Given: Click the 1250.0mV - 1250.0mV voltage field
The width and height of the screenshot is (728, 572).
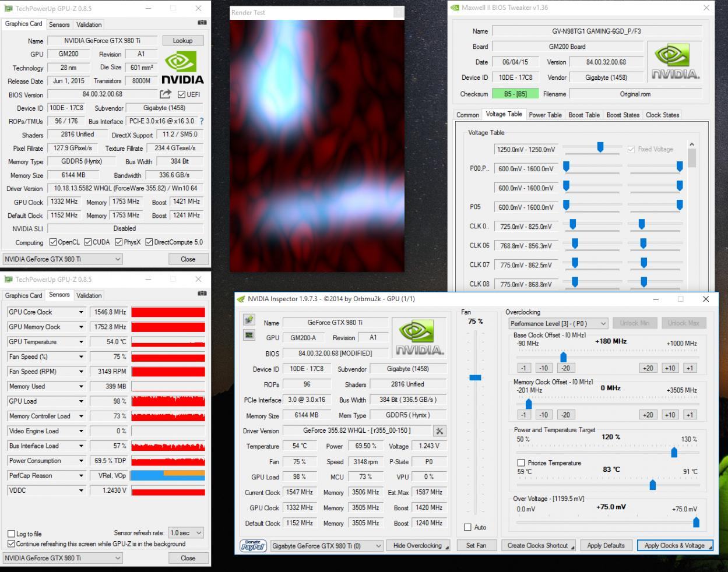Looking at the screenshot, I should coord(525,150).
